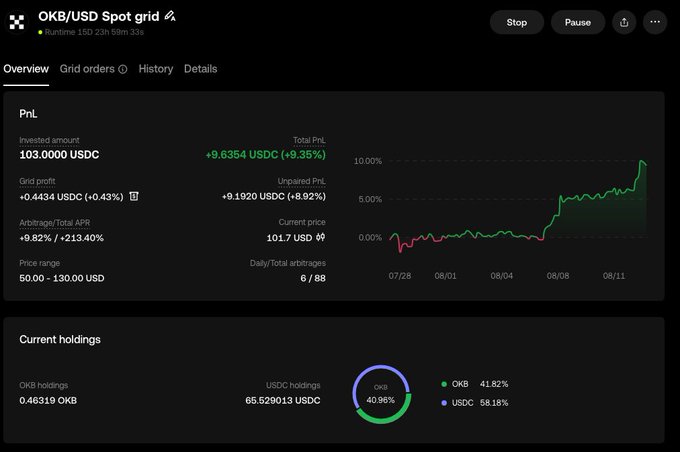Click the OKX logo icon
The height and width of the screenshot is (452, 680).
(17, 22)
